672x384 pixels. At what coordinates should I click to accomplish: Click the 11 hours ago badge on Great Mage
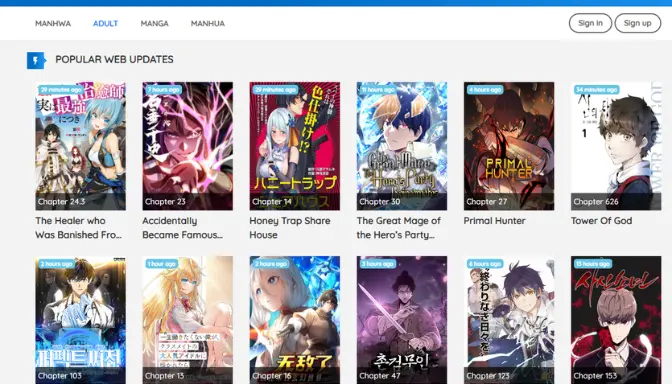(378, 90)
